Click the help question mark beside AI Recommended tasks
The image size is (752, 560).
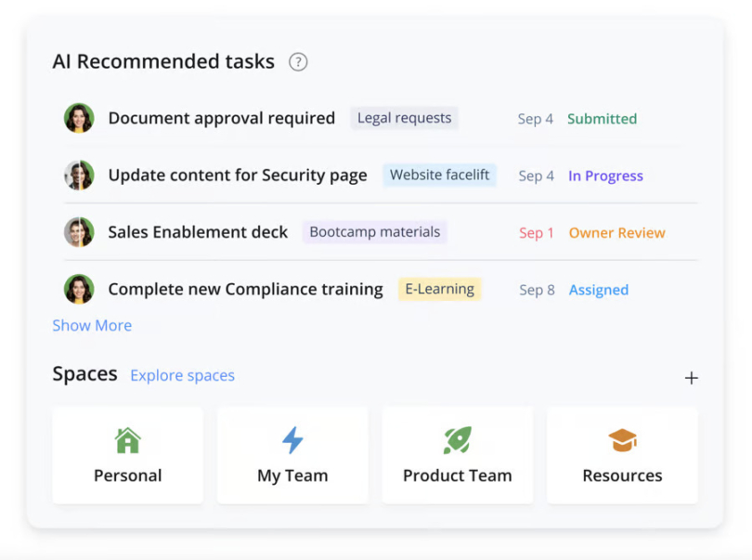tap(298, 61)
